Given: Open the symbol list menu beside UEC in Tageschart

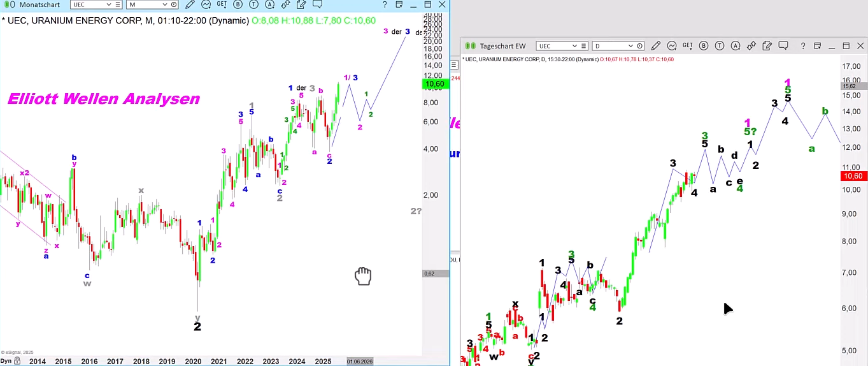Looking at the screenshot, I should pos(583,46).
